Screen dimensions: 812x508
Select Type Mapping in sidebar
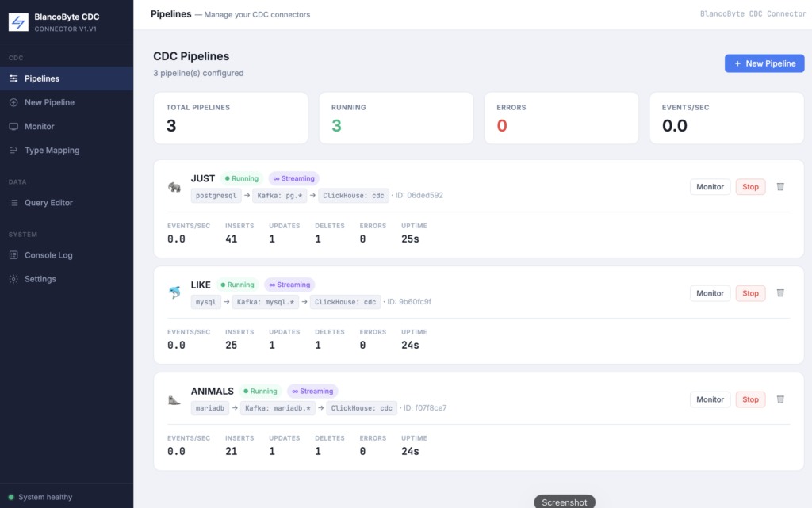[67, 150]
